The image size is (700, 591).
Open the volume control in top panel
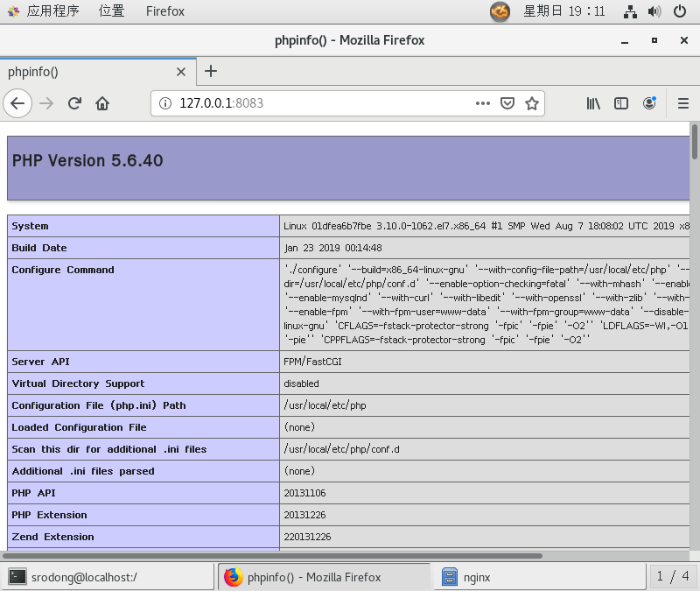[x=654, y=11]
